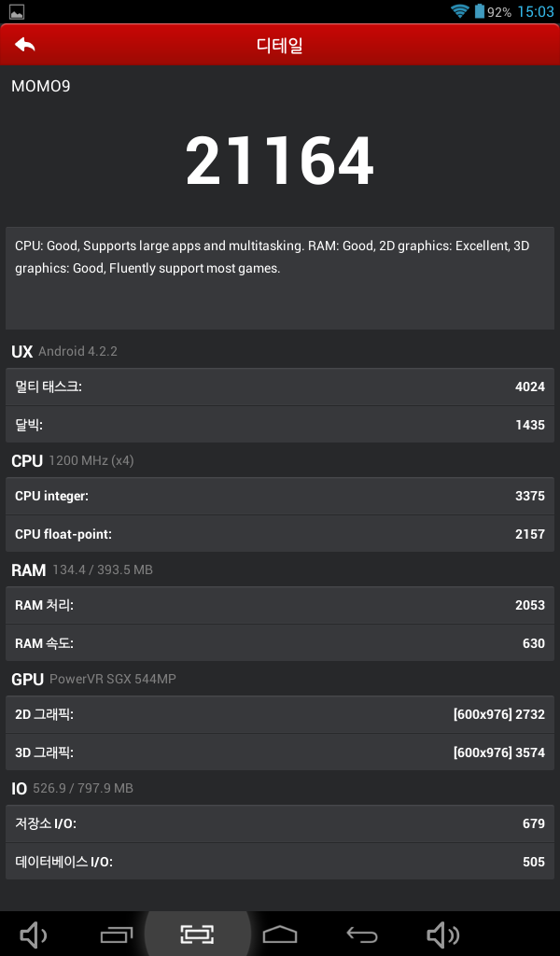560x956 pixels.
Task: Select the 2D 그래픽 score row
Action: point(280,714)
